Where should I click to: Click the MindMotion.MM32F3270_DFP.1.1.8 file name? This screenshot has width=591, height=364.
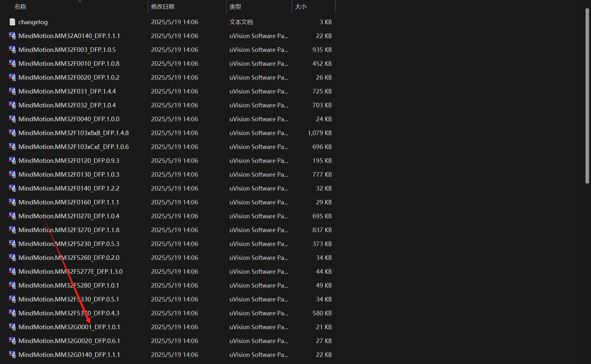point(69,230)
